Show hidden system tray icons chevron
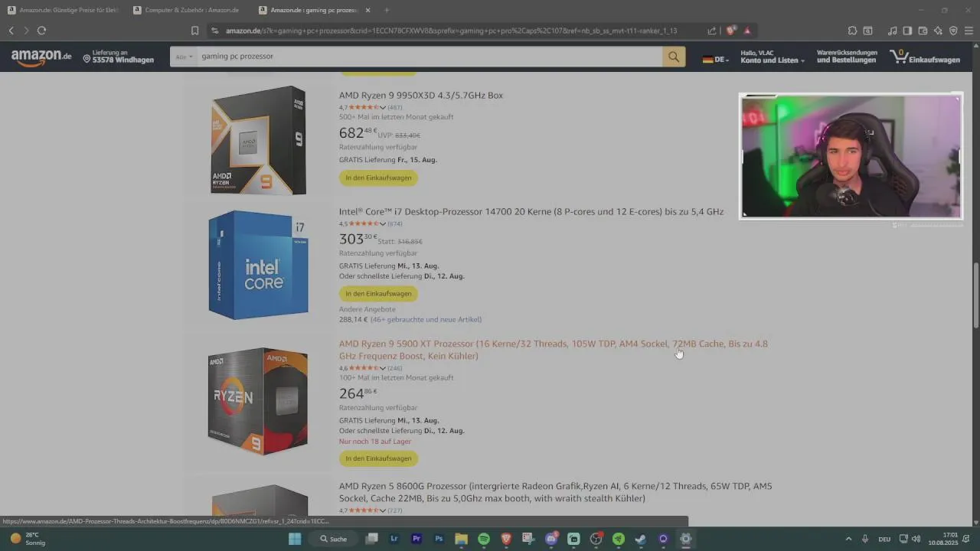 point(848,539)
